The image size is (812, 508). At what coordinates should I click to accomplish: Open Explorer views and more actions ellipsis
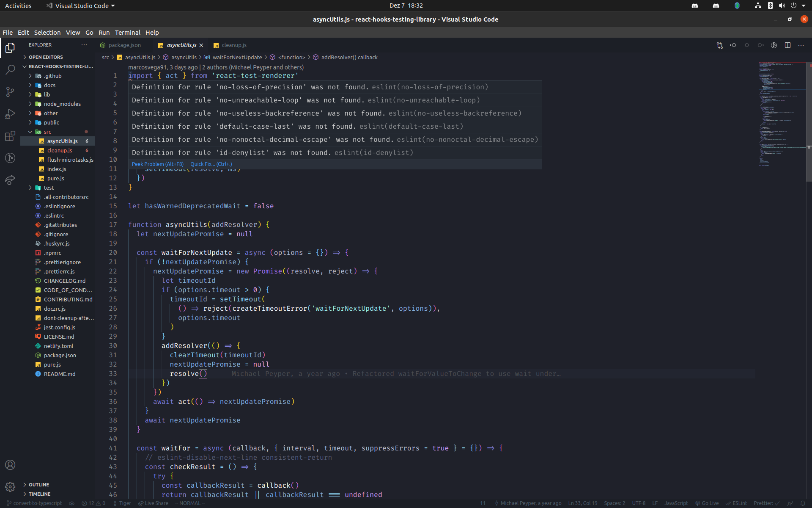(84, 45)
